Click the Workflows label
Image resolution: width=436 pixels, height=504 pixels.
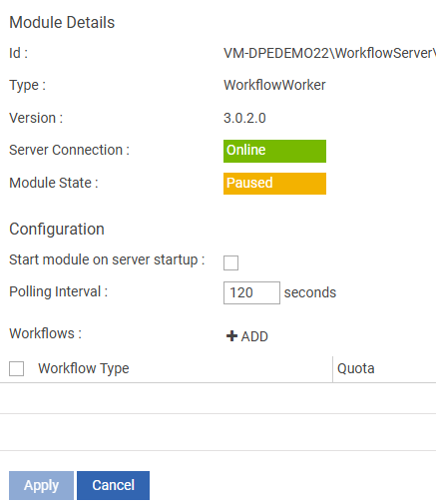pos(45,333)
